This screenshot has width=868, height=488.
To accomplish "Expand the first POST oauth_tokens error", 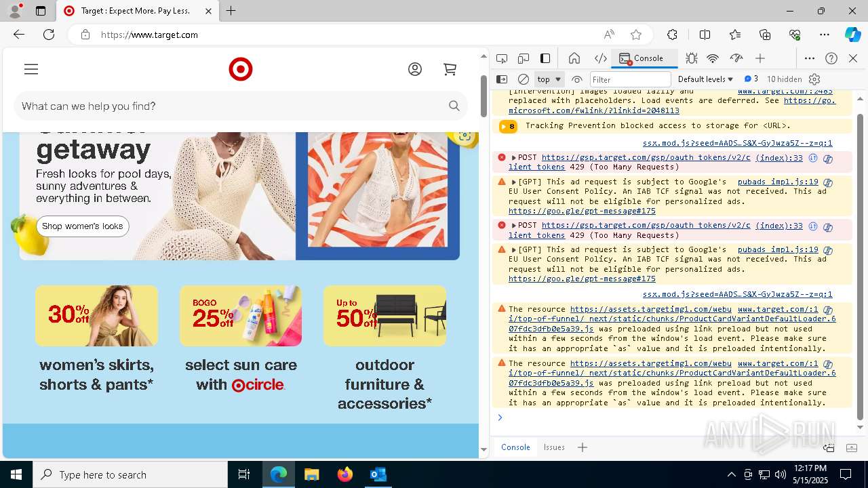I will [514, 157].
